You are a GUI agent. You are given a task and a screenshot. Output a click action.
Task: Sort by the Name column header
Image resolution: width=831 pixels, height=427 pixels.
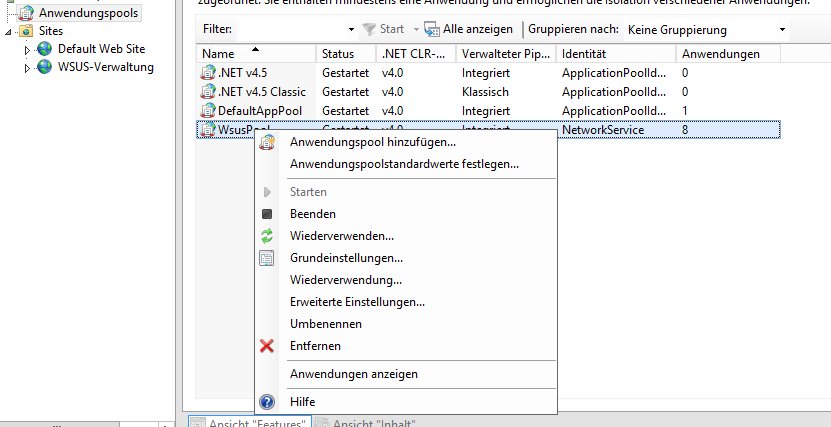point(256,54)
